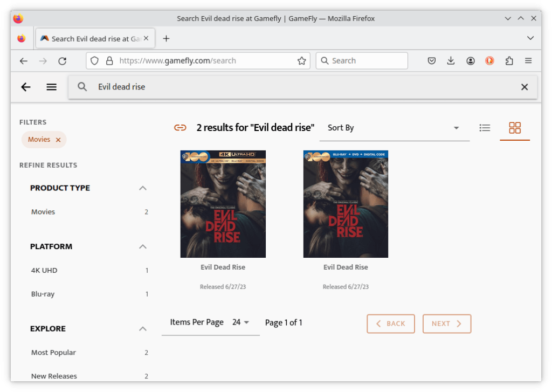Click the GameFly search magnifier icon
552x392 pixels.
point(82,87)
